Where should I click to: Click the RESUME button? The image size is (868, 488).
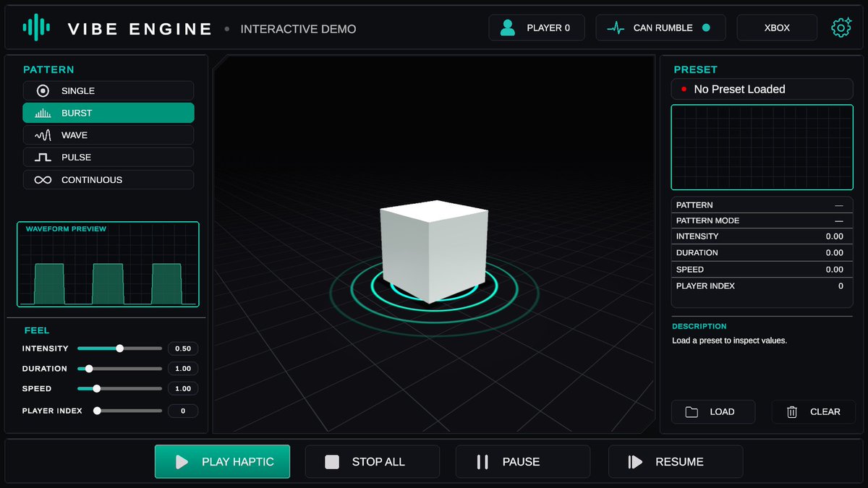pos(675,462)
